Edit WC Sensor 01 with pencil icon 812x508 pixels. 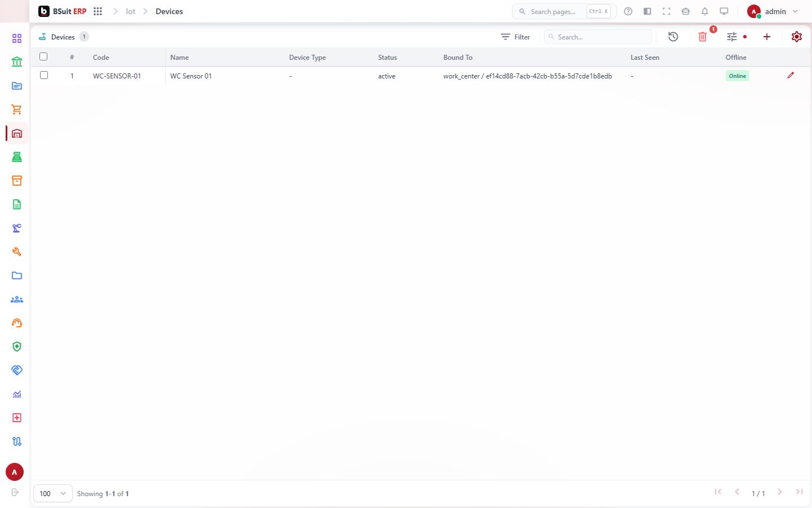pyautogui.click(x=791, y=75)
